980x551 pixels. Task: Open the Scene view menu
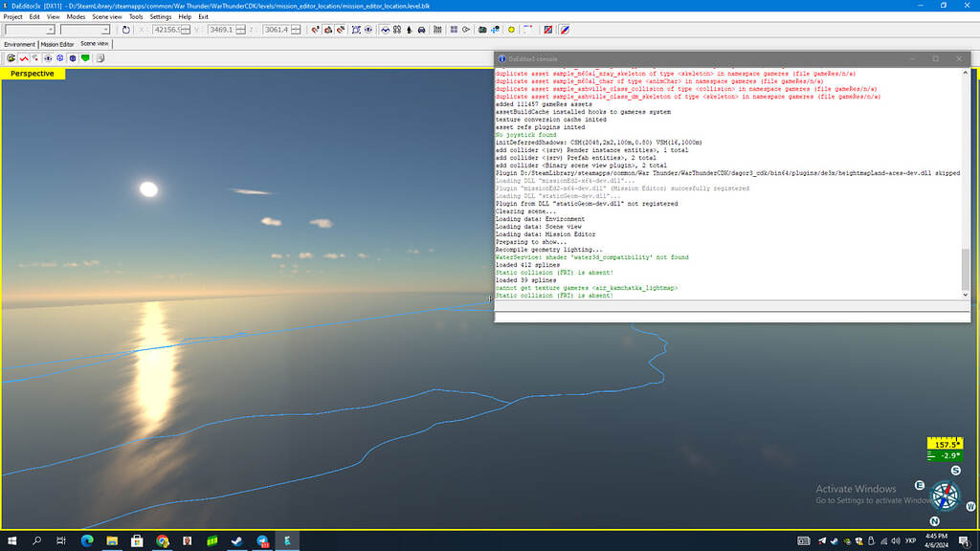(x=107, y=17)
